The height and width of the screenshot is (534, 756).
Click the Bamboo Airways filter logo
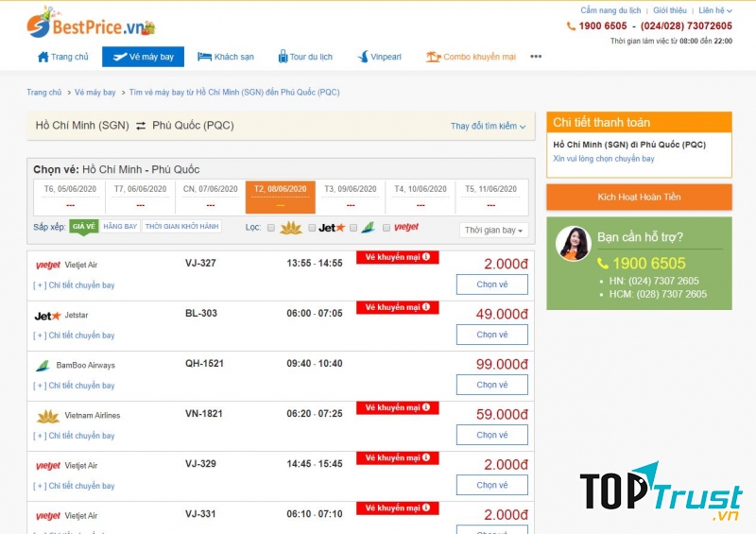point(368,227)
